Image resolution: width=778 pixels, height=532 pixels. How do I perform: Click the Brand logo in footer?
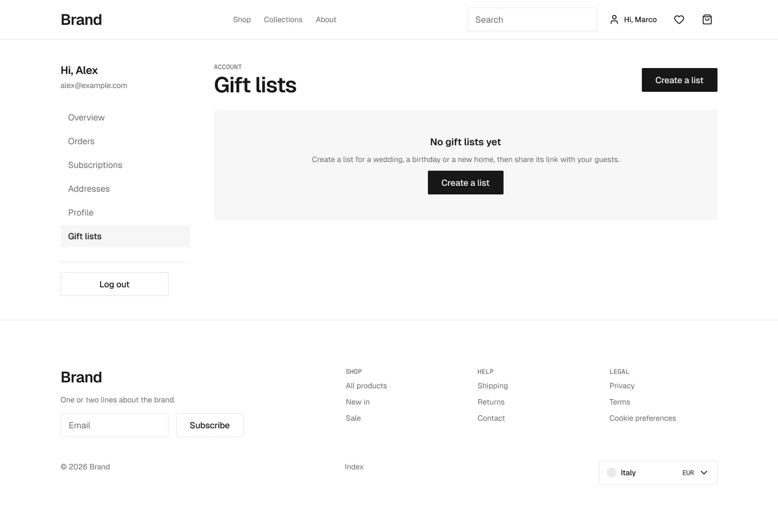[81, 377]
